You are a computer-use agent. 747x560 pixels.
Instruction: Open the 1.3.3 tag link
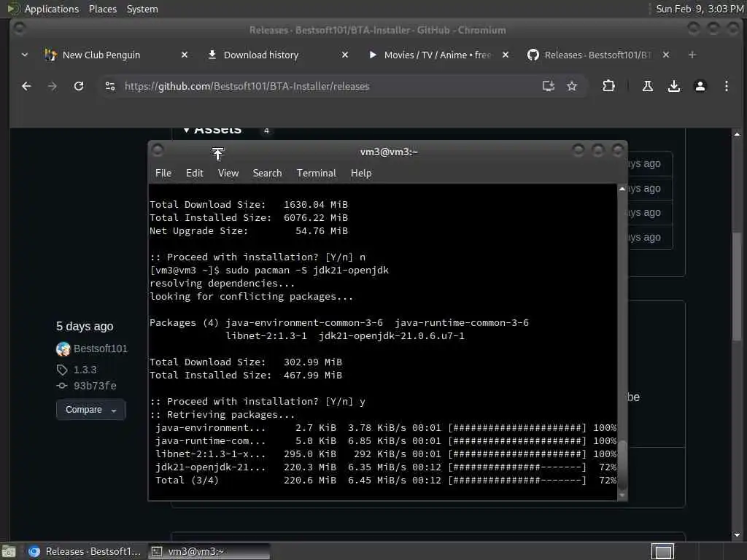click(85, 370)
